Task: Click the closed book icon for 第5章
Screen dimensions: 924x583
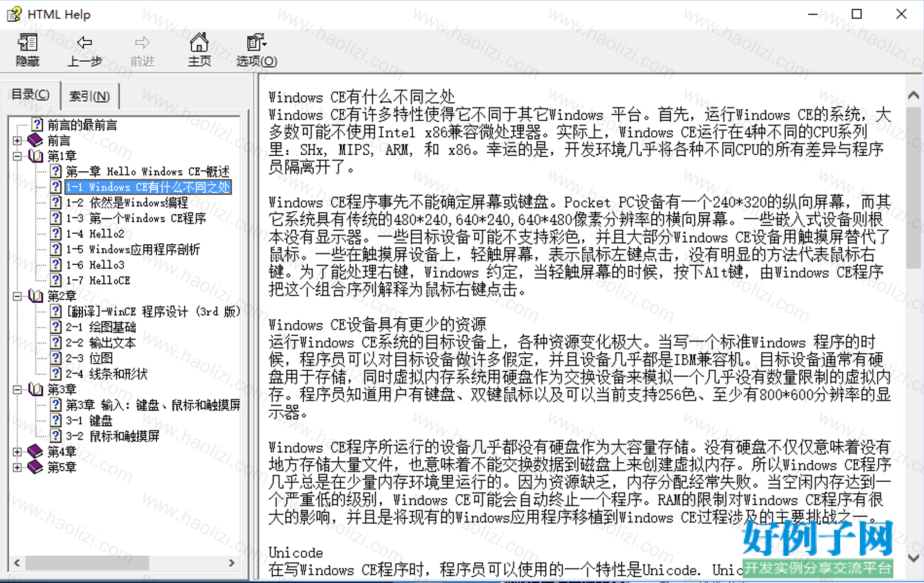Action: (x=35, y=467)
